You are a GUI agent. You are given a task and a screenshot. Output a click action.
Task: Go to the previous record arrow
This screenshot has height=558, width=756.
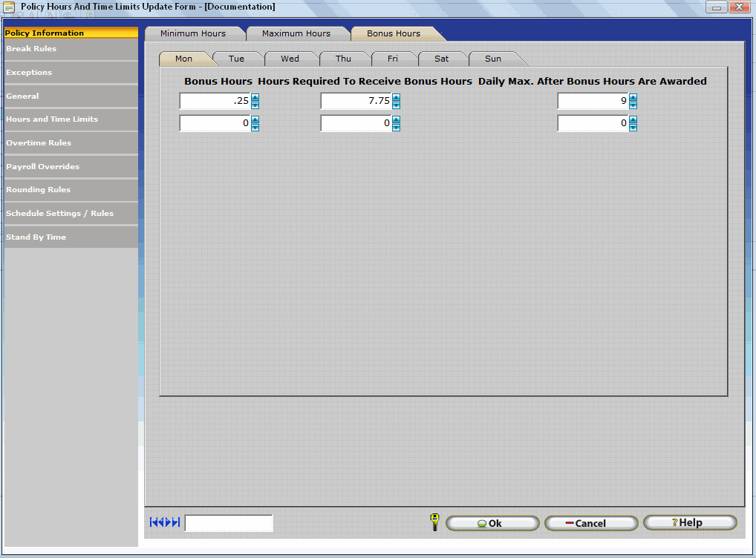click(x=161, y=522)
